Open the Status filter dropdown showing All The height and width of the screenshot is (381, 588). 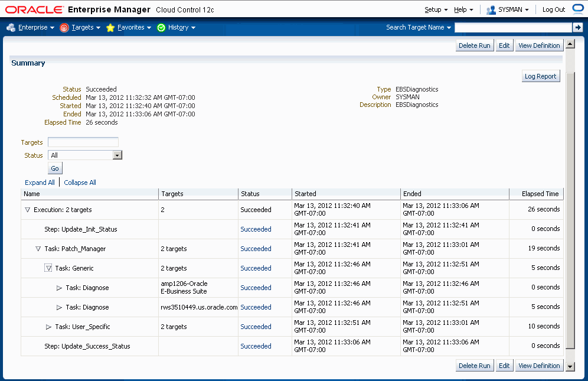[85, 155]
